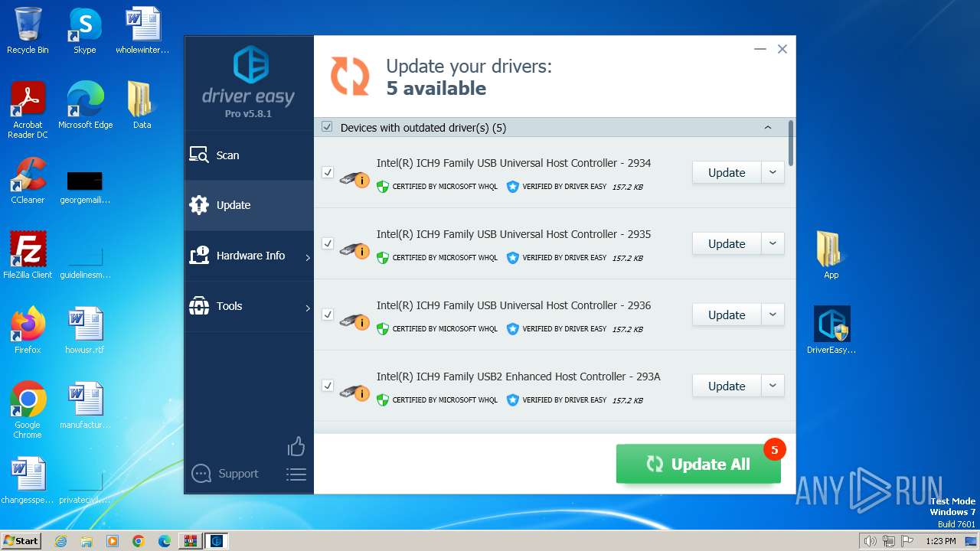Open the Support link

pos(238,474)
